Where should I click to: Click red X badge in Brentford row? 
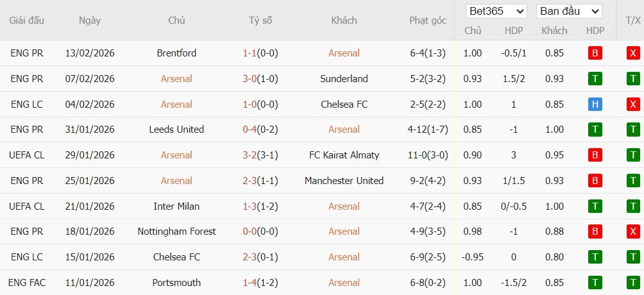[633, 53]
